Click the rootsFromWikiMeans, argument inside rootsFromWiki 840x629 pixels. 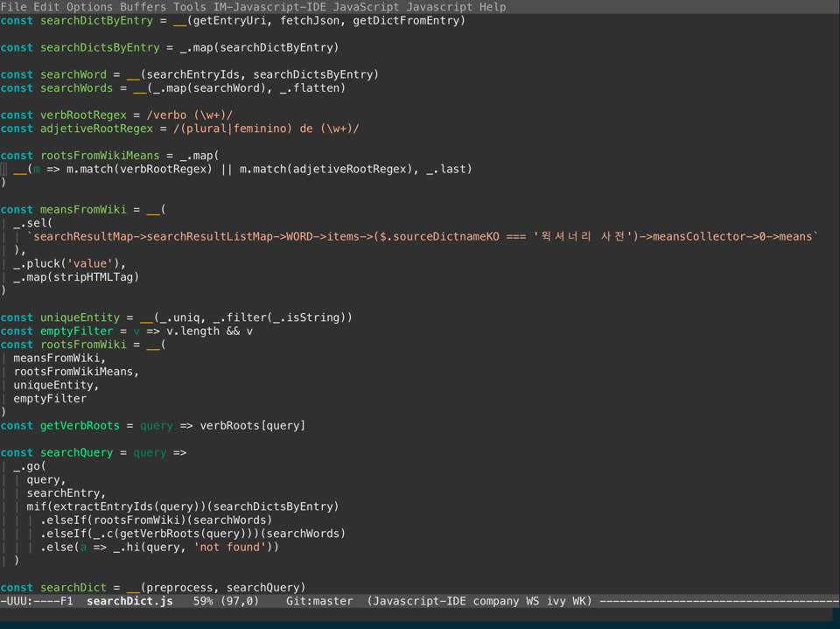pyautogui.click(x=76, y=371)
